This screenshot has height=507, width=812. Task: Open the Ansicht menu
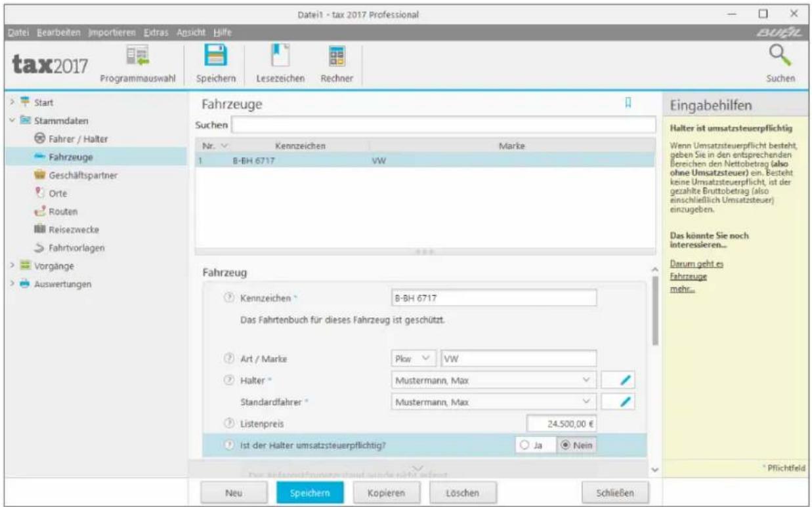pos(190,32)
